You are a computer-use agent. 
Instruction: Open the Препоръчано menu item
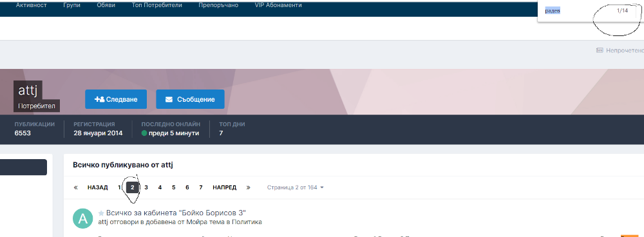(218, 5)
